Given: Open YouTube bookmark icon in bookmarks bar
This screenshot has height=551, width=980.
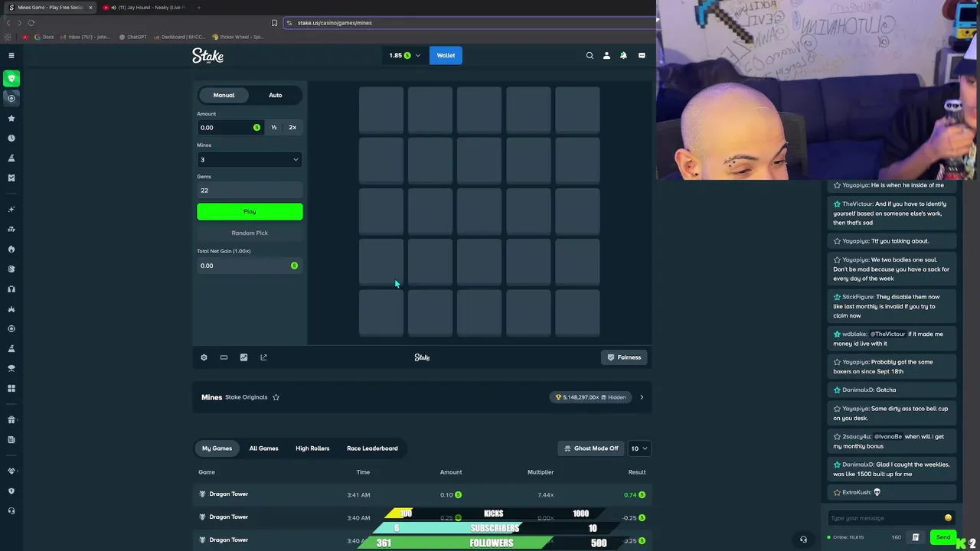Looking at the screenshot, I should (x=25, y=37).
